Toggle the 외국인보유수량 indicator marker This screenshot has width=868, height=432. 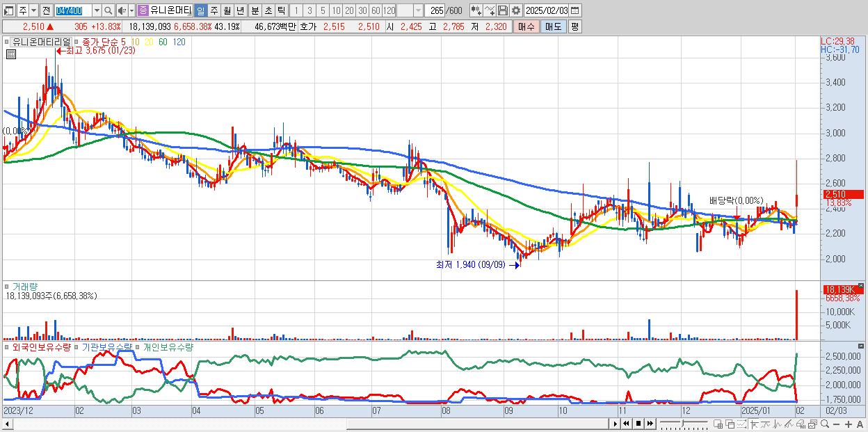[x=7, y=346]
